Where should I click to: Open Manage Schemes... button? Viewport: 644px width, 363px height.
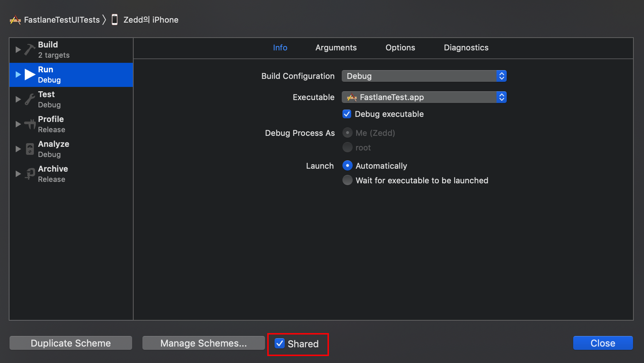[204, 343]
